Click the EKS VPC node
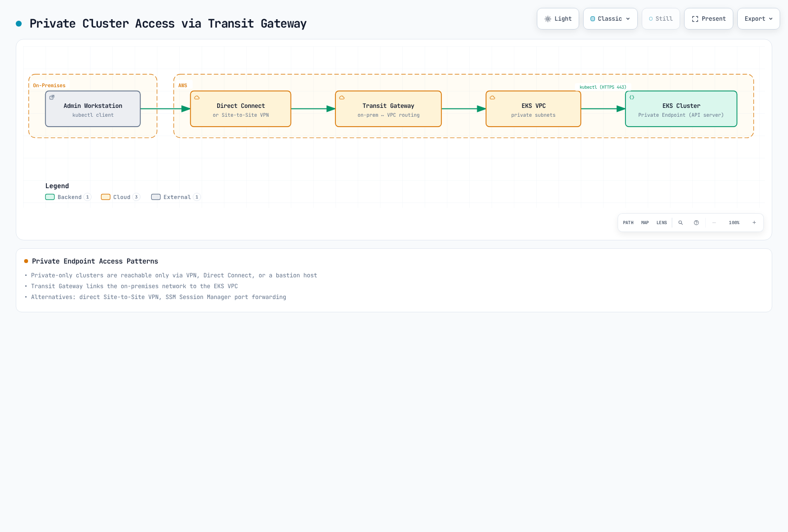The image size is (788, 532). coord(533,109)
